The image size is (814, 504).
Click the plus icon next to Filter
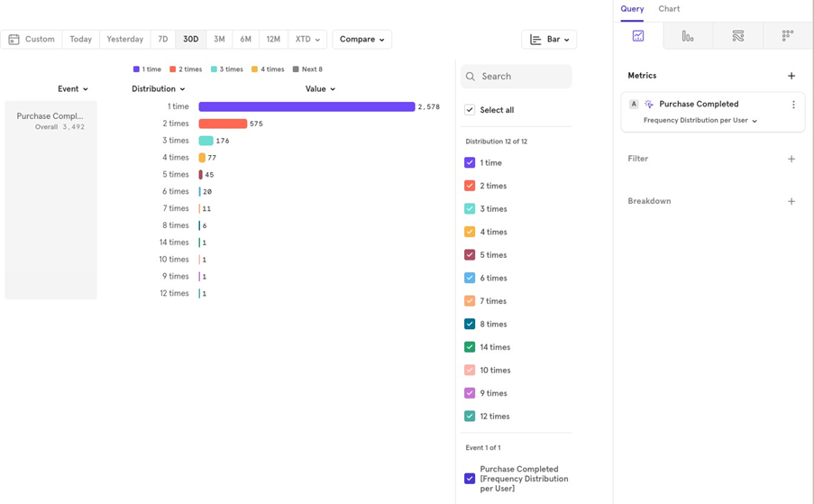pos(791,159)
